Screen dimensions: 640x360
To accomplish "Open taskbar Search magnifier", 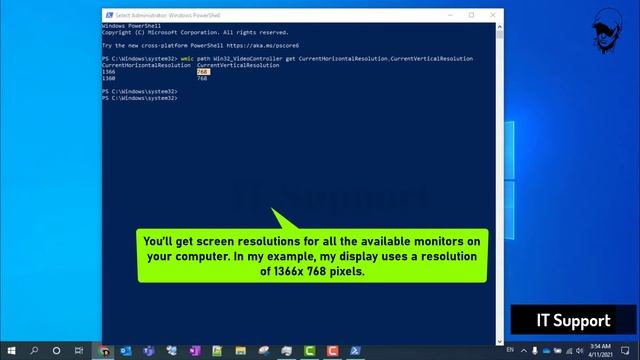I will click(34, 351).
